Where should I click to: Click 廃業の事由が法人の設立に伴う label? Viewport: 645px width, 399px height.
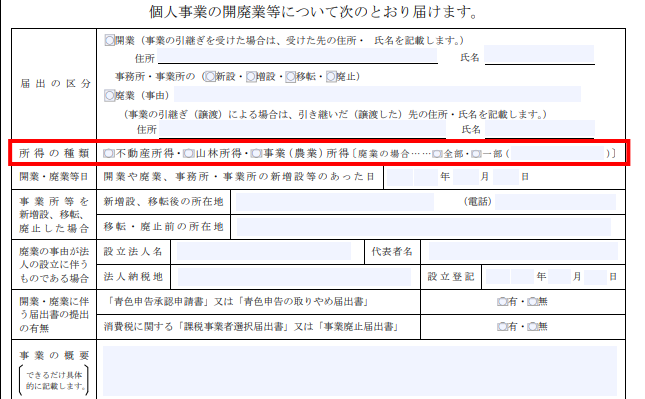[54, 264]
